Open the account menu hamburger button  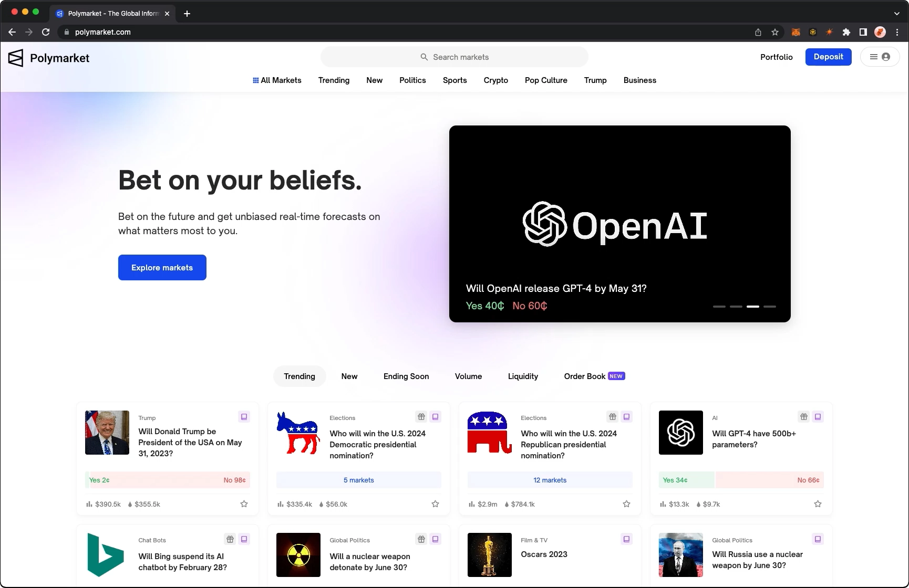[x=880, y=57]
